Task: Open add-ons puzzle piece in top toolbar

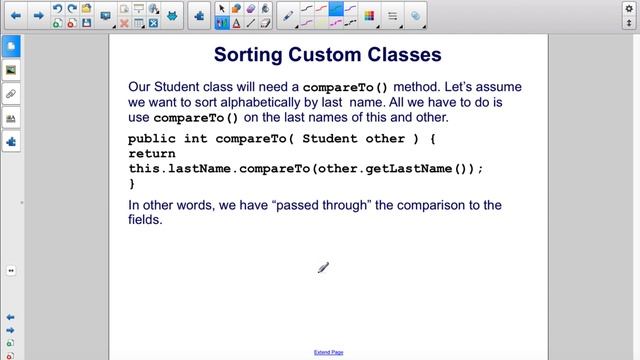Action: pyautogui.click(x=199, y=16)
